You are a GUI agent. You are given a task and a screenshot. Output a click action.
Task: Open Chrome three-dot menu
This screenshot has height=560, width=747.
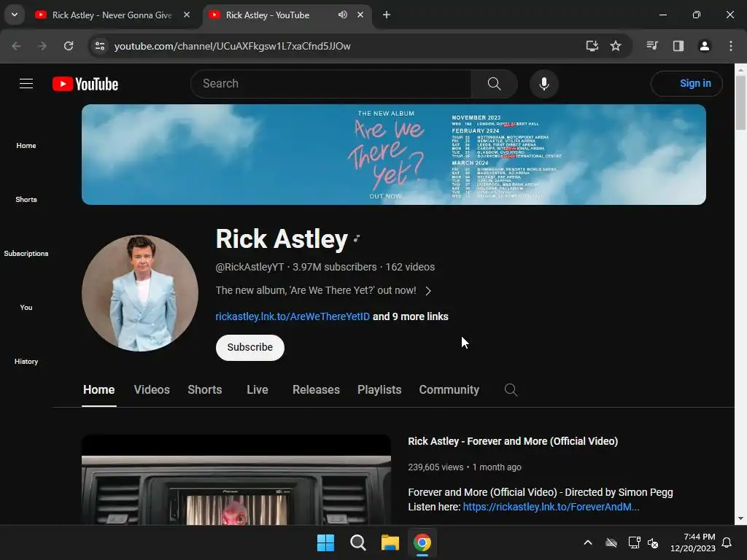[731, 46]
